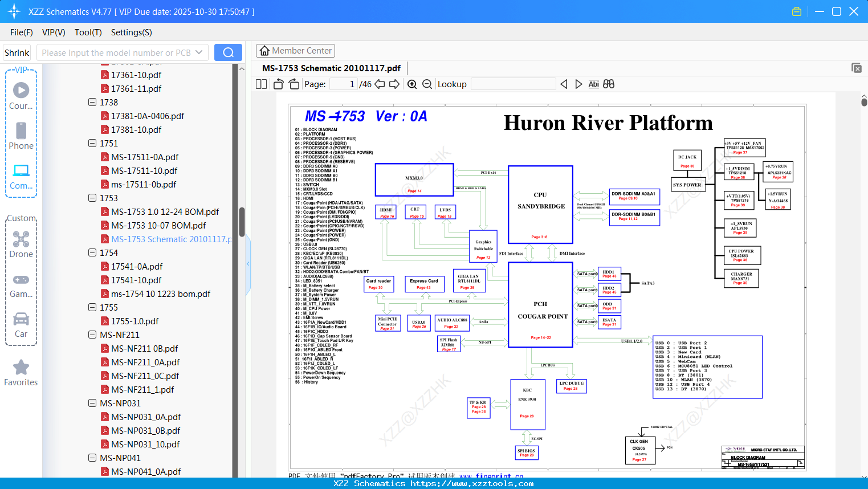Open the Member Center
Image resolution: width=868 pixels, height=489 pixels.
click(x=295, y=51)
